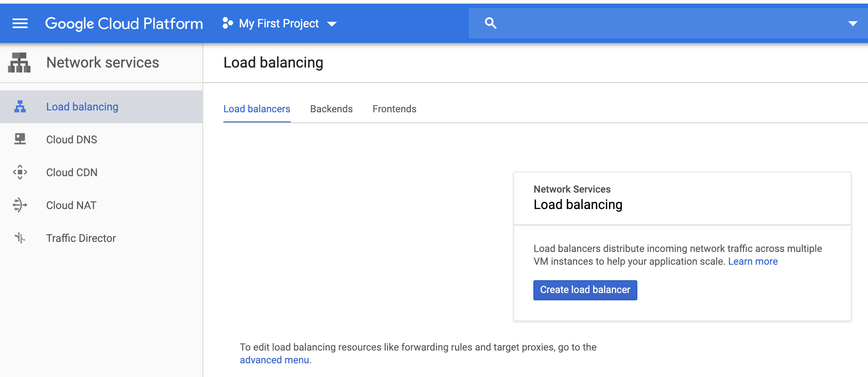
Task: Click the search magnifier icon
Action: 491,23
